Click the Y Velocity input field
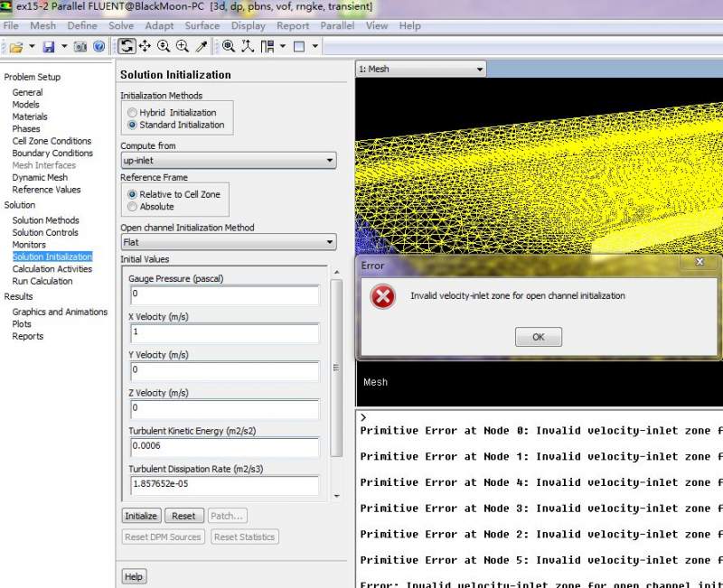The height and width of the screenshot is (588, 723). tap(224, 371)
